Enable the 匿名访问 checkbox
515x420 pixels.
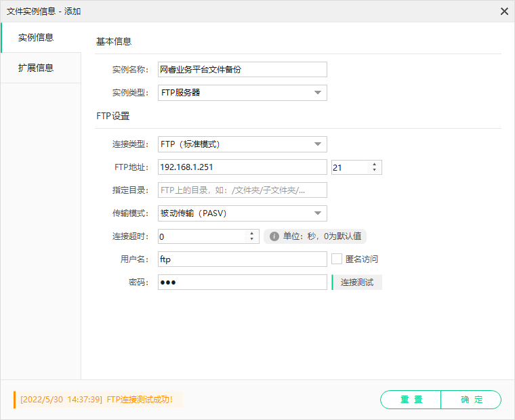[x=337, y=259]
